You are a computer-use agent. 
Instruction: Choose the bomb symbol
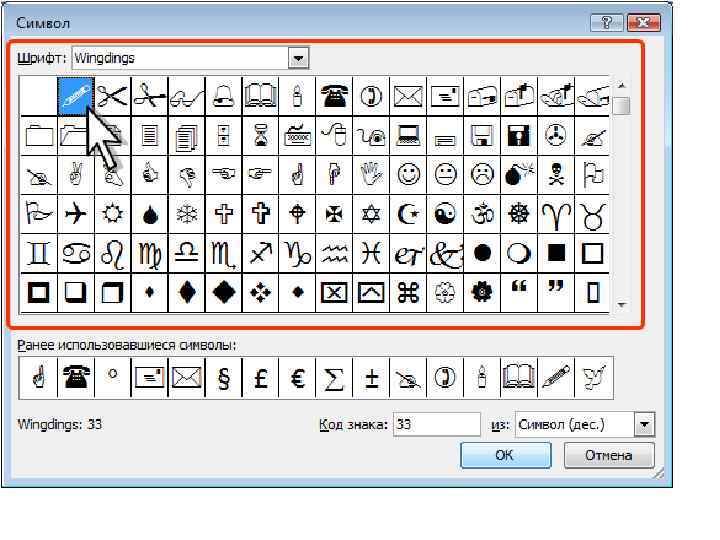pos(519,175)
